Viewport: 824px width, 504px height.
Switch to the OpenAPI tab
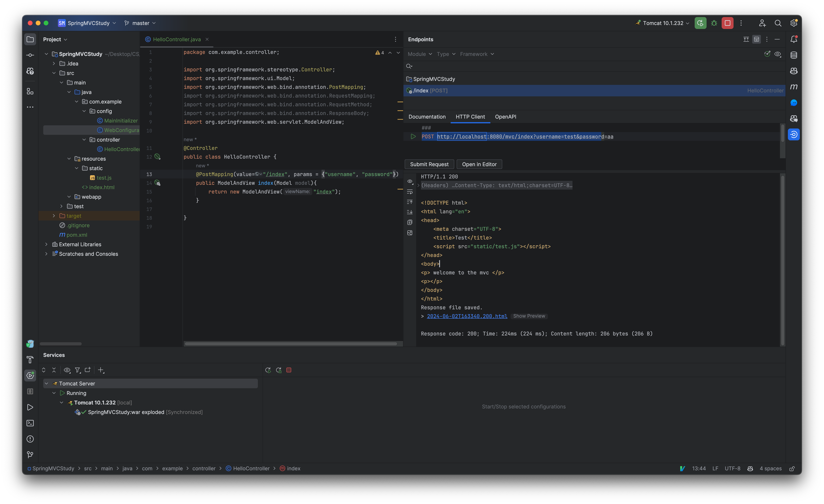505,117
